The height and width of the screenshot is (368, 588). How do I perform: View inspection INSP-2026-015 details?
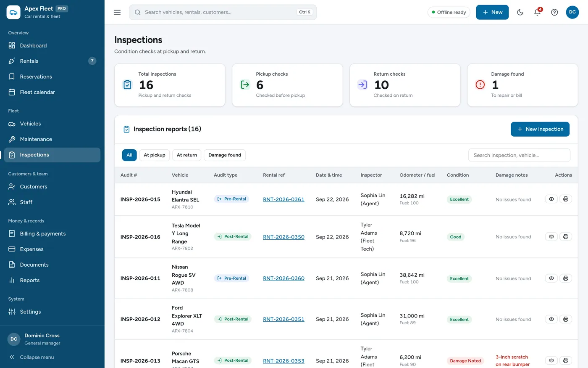click(x=551, y=199)
